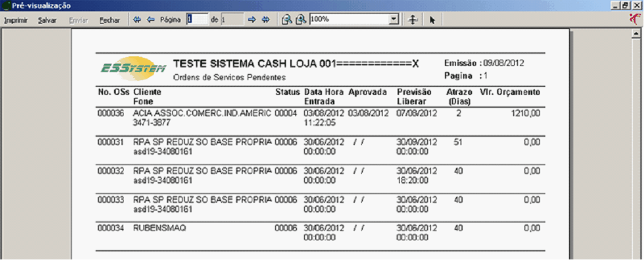Click Imprimir to print the report
Image resolution: width=644 pixels, height=260 pixels.
tap(16, 20)
